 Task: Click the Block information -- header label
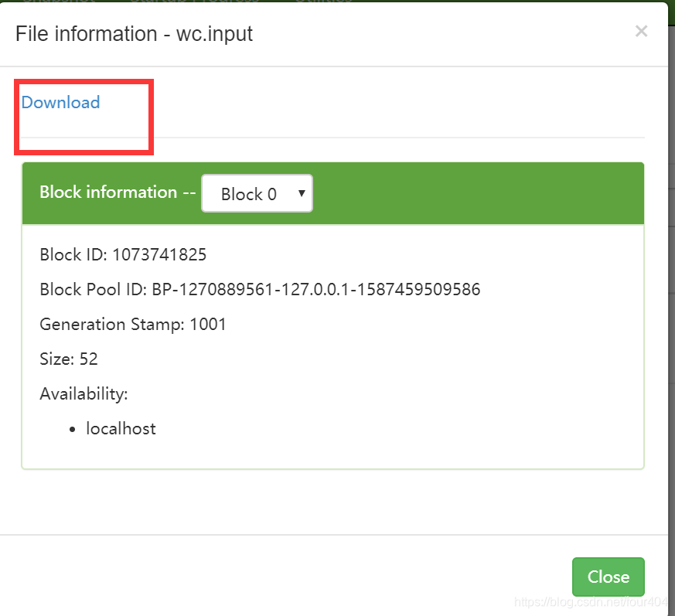pos(118,192)
